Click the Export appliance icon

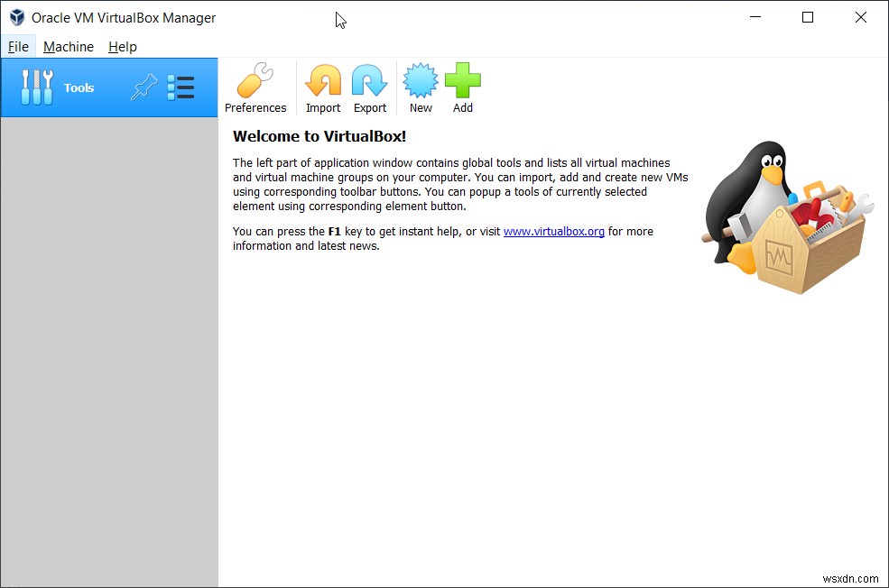click(369, 86)
